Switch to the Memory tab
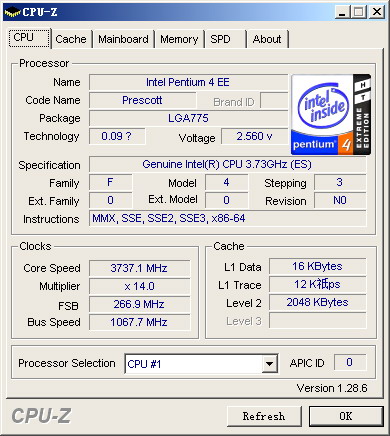The image size is (390, 436). pyautogui.click(x=179, y=39)
